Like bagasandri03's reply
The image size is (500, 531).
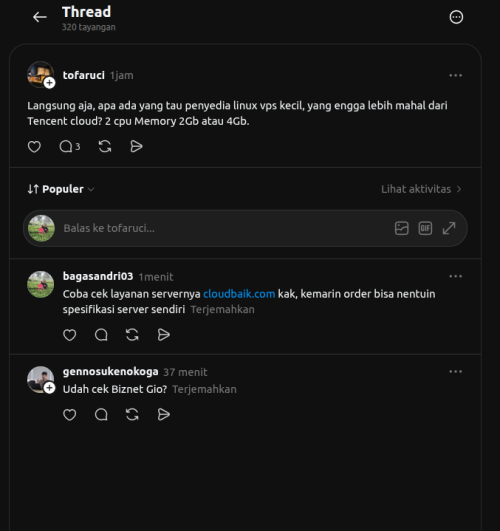point(69,335)
